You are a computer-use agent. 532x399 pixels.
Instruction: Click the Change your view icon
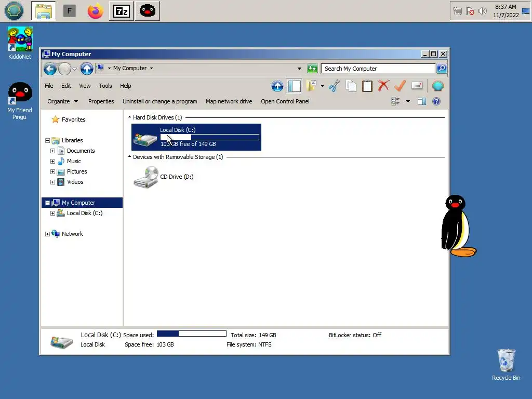[395, 101]
